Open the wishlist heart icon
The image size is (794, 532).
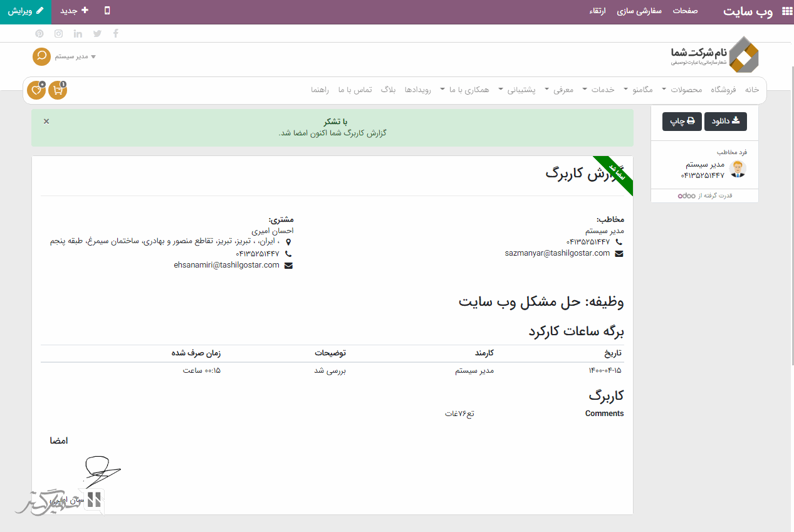pyautogui.click(x=37, y=90)
